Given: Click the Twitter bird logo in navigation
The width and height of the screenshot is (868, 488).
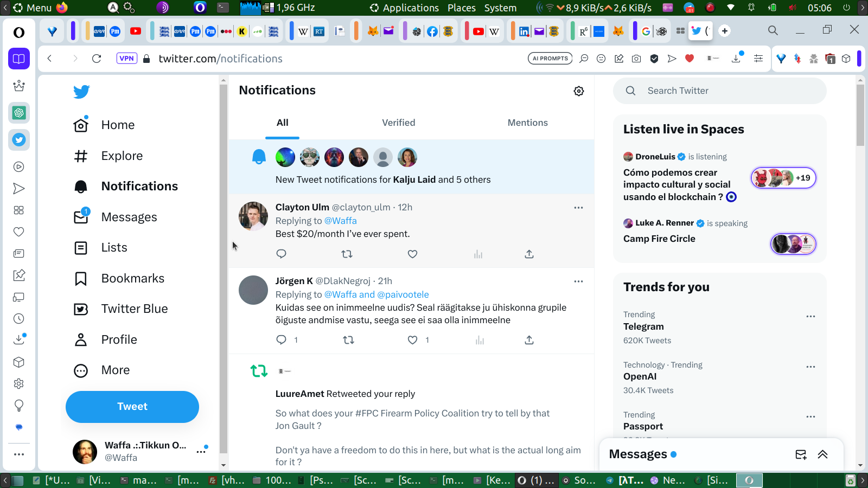Looking at the screenshot, I should click(x=81, y=92).
